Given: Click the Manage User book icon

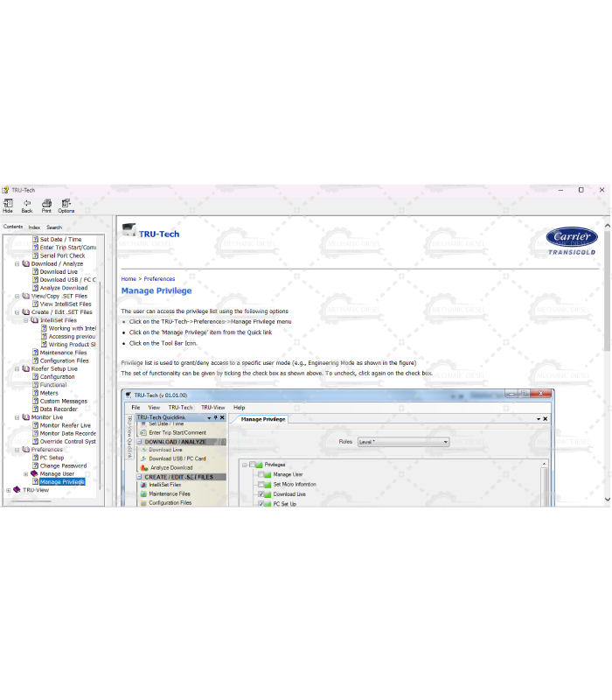Looking at the screenshot, I should 34,473.
